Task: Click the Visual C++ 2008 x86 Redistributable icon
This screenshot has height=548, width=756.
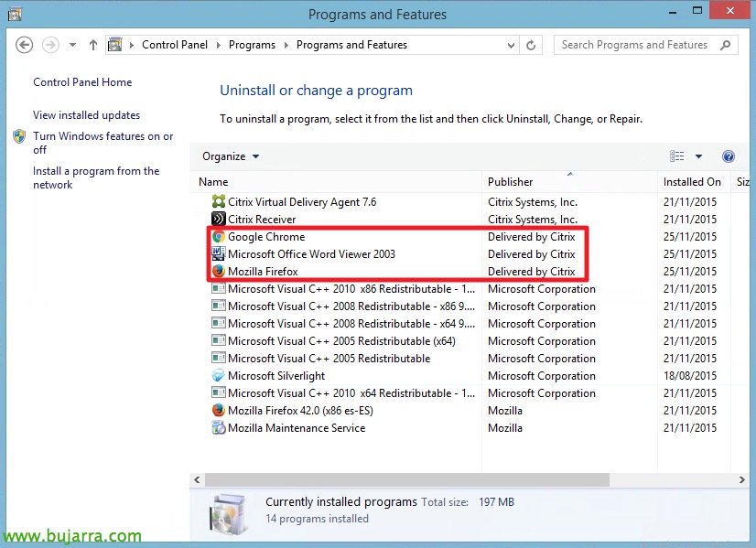Action: pyautogui.click(x=219, y=306)
